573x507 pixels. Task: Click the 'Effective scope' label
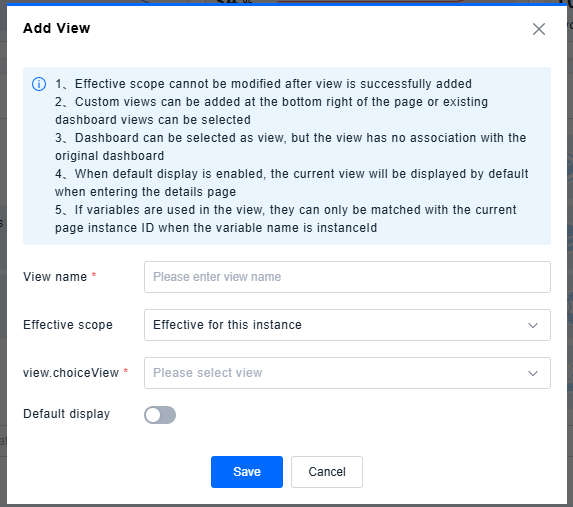[x=68, y=325]
